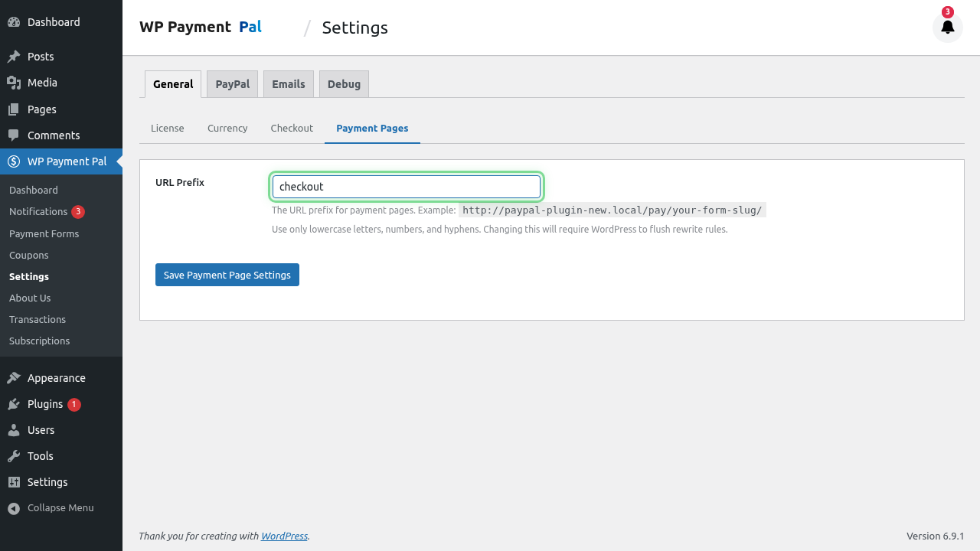Select the Pages icon in sidebar
The width and height of the screenshot is (980, 551).
tap(14, 109)
